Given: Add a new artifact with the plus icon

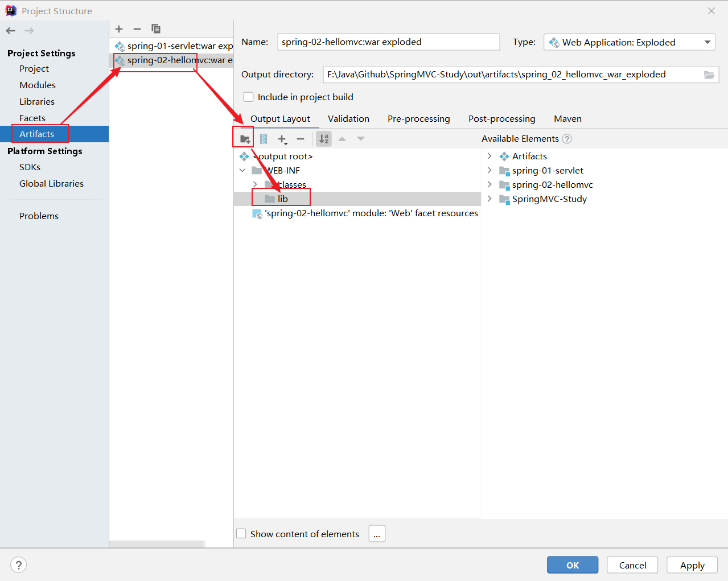Looking at the screenshot, I should pyautogui.click(x=119, y=29).
